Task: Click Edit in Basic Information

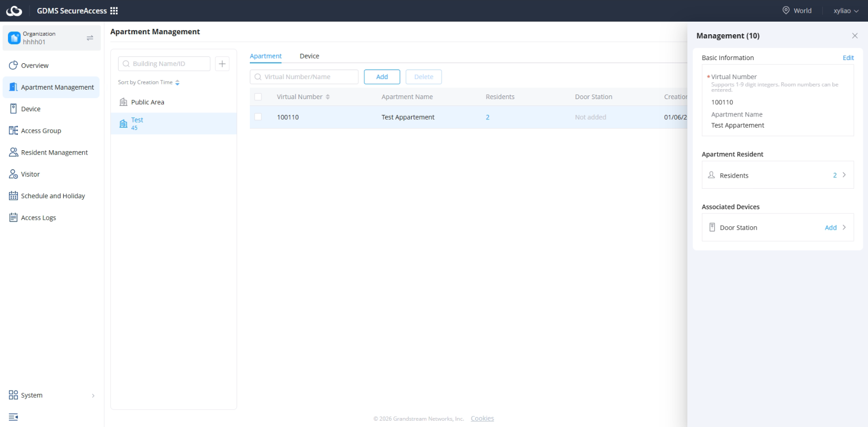Action: (848, 58)
